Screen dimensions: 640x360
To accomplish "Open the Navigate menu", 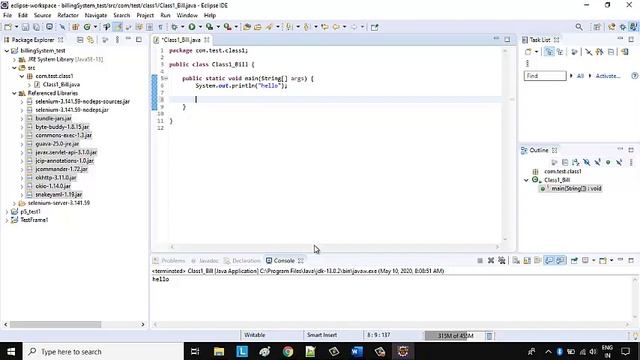I will tap(96, 15).
